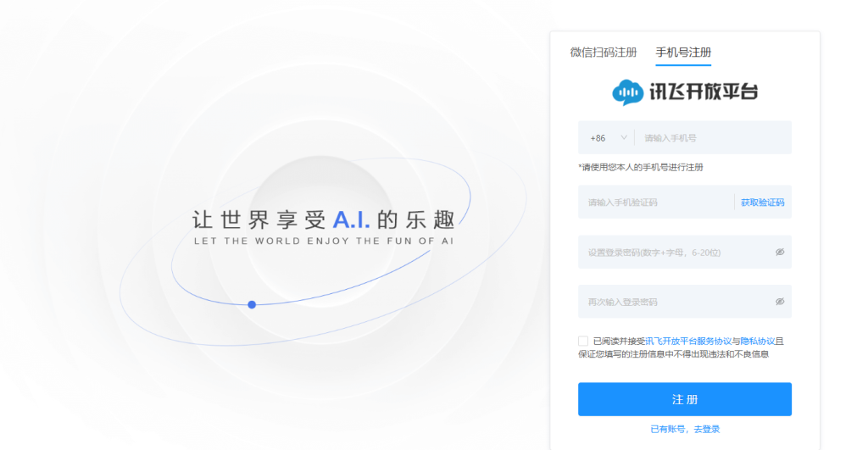Click the 让世界享受A.I.的乐趣 slogan text
Image resolution: width=868 pixels, height=450 pixels.
click(323, 219)
